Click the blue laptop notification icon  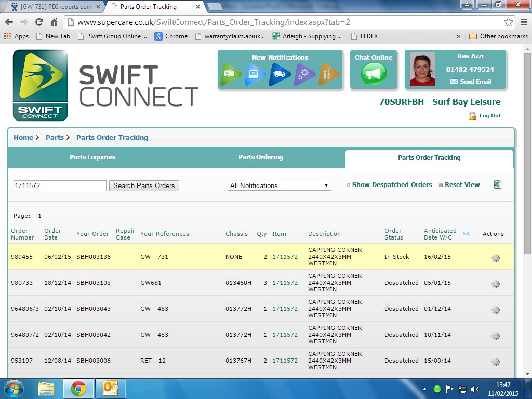(x=255, y=74)
